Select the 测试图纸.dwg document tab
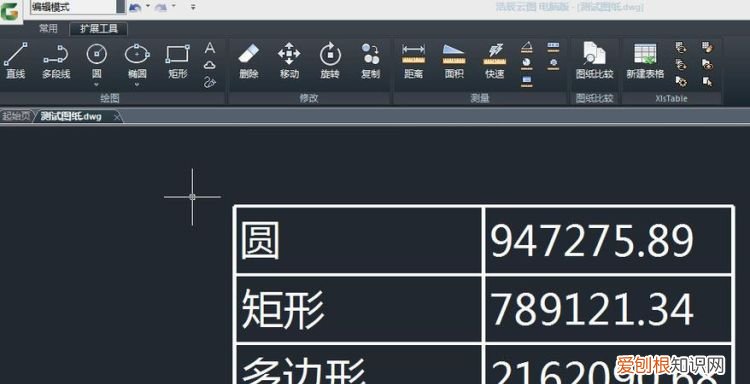 [71, 116]
